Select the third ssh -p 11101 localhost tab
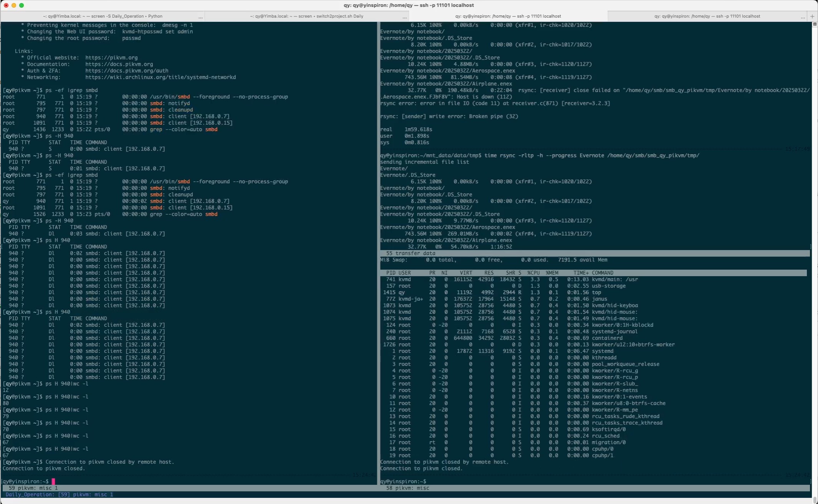Image resolution: width=818 pixels, height=504 pixels. (508, 16)
